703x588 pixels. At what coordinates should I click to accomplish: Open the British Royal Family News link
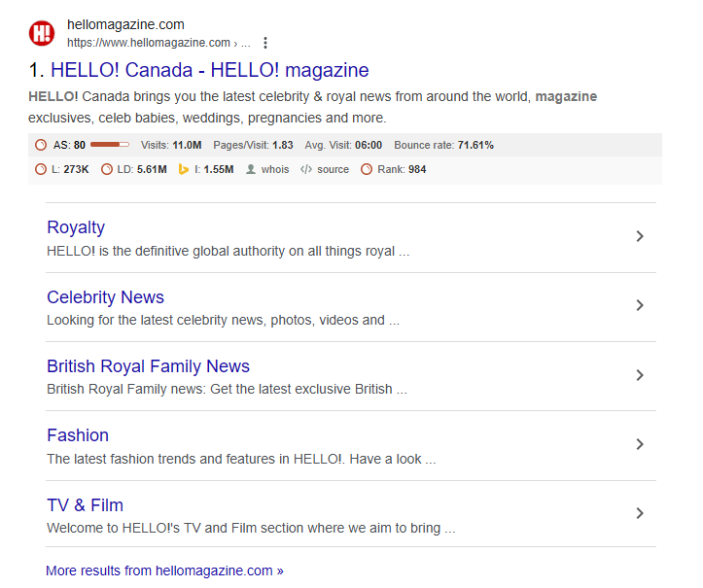click(148, 366)
